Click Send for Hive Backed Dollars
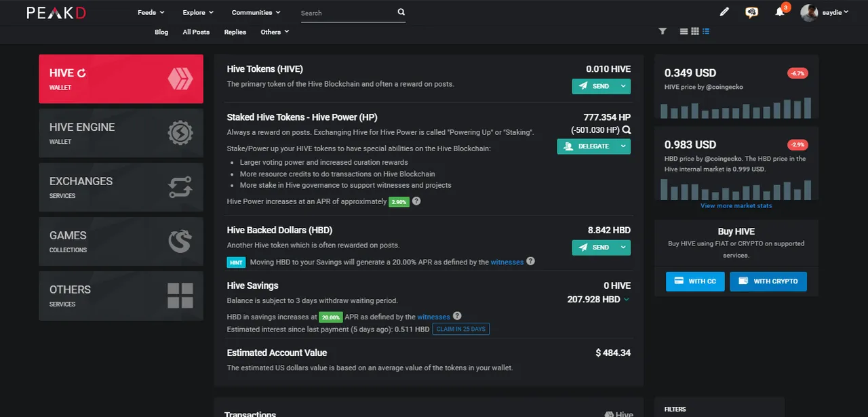The width and height of the screenshot is (868, 417). (x=594, y=247)
